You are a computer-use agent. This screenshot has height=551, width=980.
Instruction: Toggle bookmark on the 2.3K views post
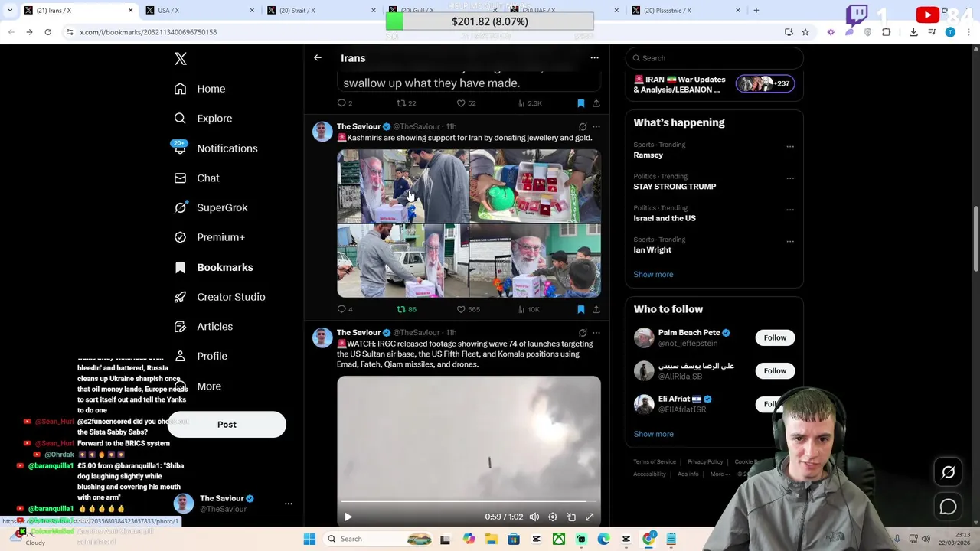pos(580,103)
